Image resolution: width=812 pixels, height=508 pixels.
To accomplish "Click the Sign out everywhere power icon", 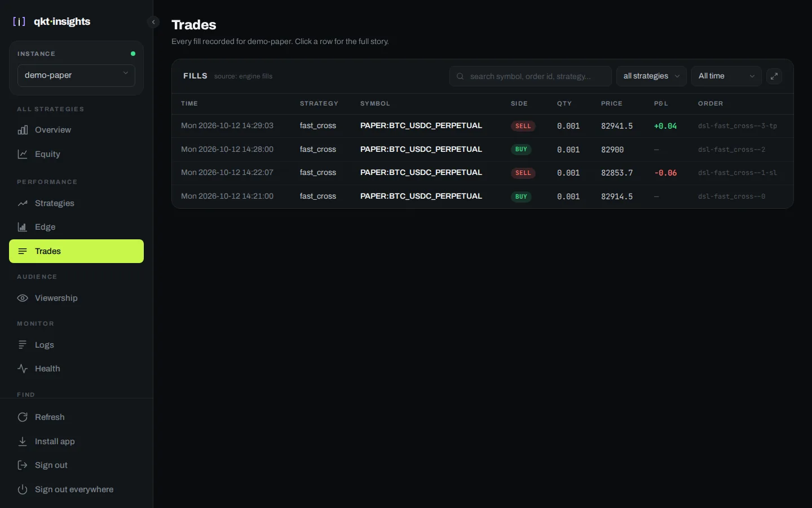I will click(x=23, y=489).
